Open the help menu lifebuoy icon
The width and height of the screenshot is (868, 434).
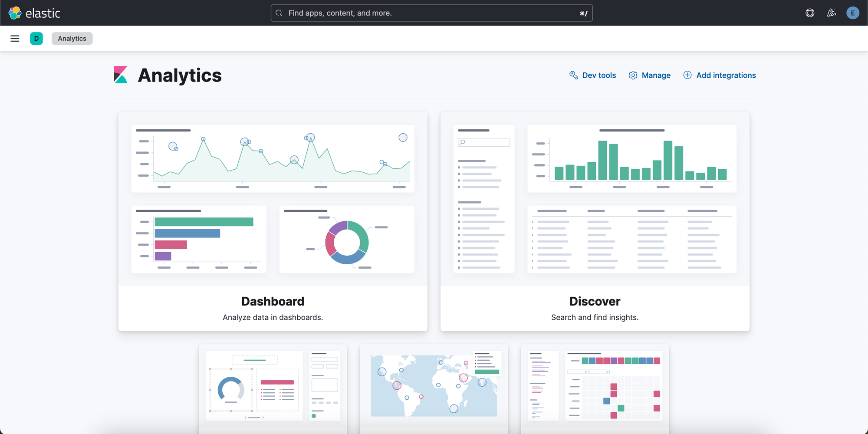810,13
